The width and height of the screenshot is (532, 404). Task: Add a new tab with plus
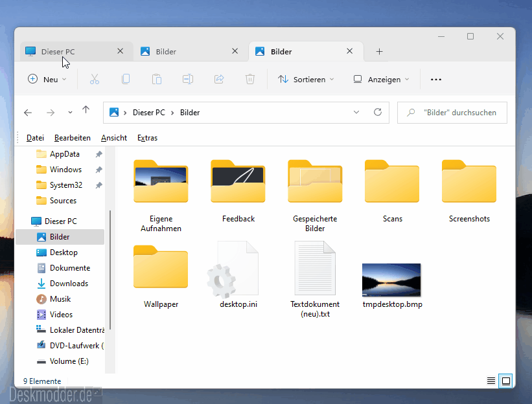[x=379, y=52]
